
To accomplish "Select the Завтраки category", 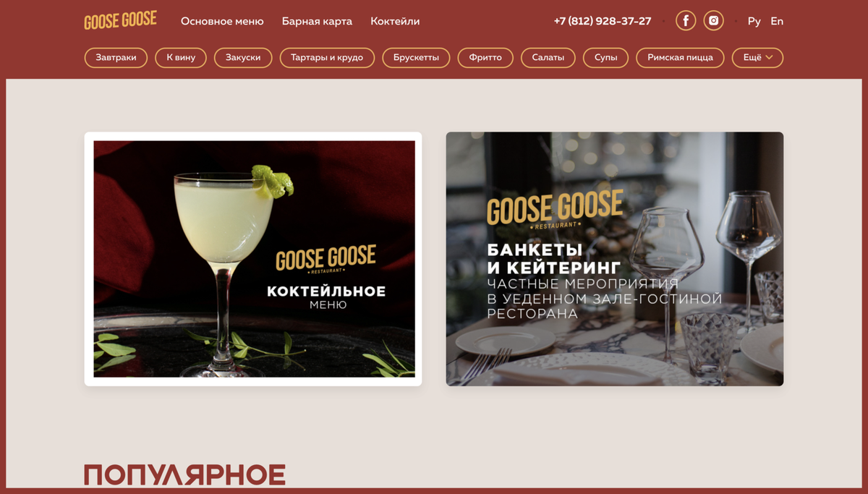I will click(x=116, y=57).
